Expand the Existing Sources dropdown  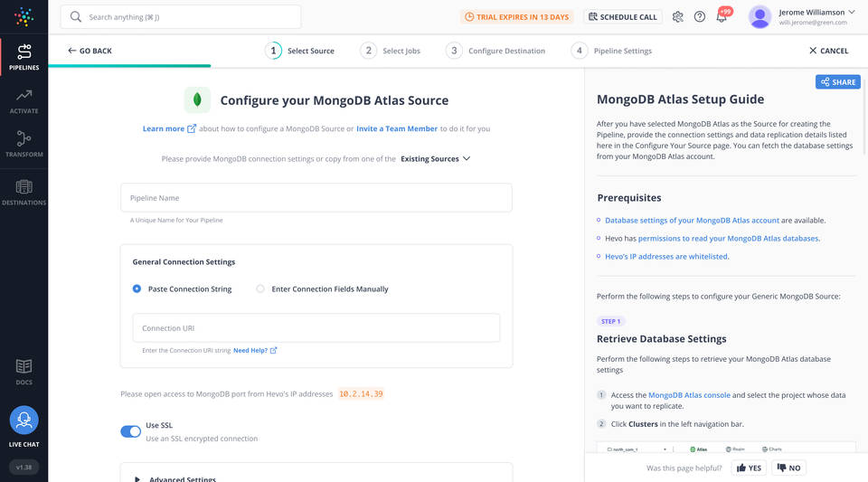pos(436,159)
